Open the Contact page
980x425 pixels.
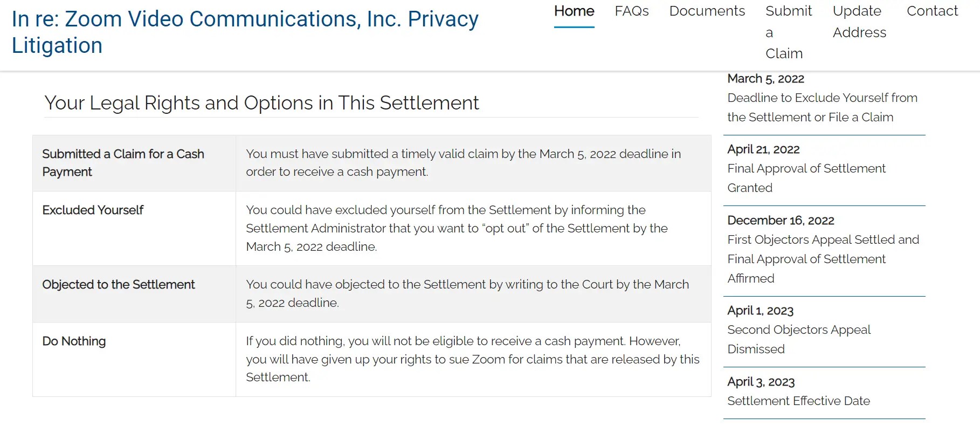(x=931, y=11)
